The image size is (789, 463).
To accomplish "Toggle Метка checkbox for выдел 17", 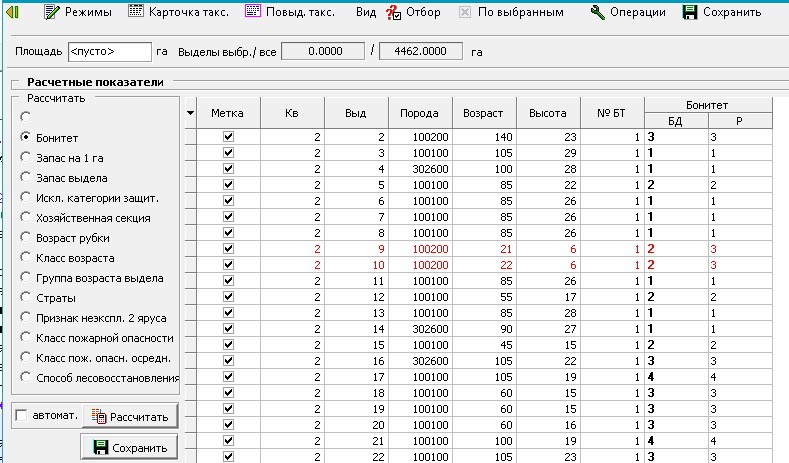I will point(228,376).
